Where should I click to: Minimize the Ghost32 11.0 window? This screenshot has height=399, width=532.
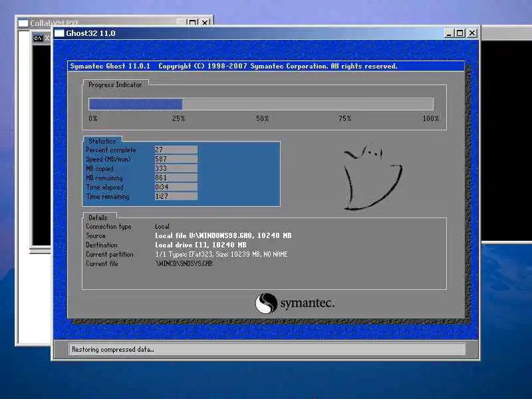click(449, 33)
